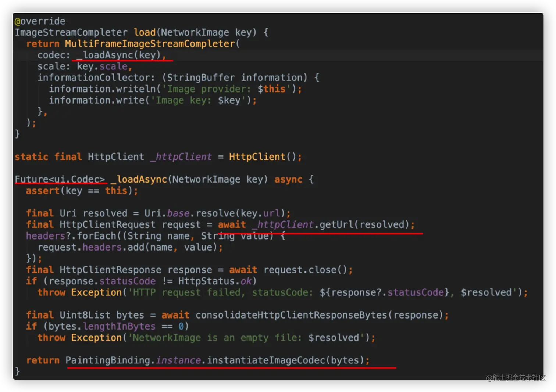Click request.headers.add(name, value) line
Screen dimensions: 556x392
point(130,247)
